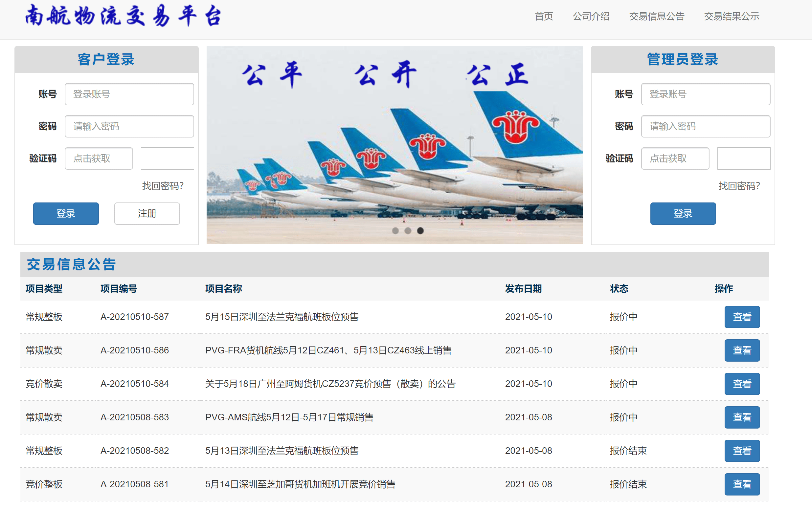Click customer captcha image to refresh

pyautogui.click(x=168, y=158)
